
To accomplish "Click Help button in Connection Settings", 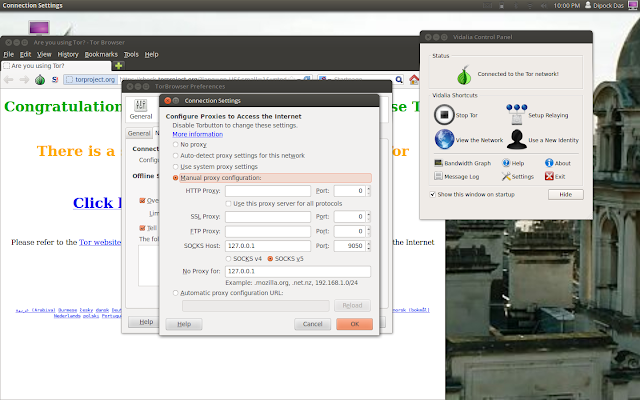I will (x=184, y=324).
